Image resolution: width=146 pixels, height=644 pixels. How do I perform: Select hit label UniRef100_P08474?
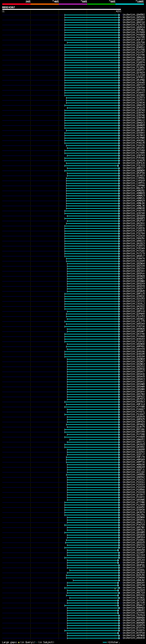pyautogui.click(x=133, y=259)
